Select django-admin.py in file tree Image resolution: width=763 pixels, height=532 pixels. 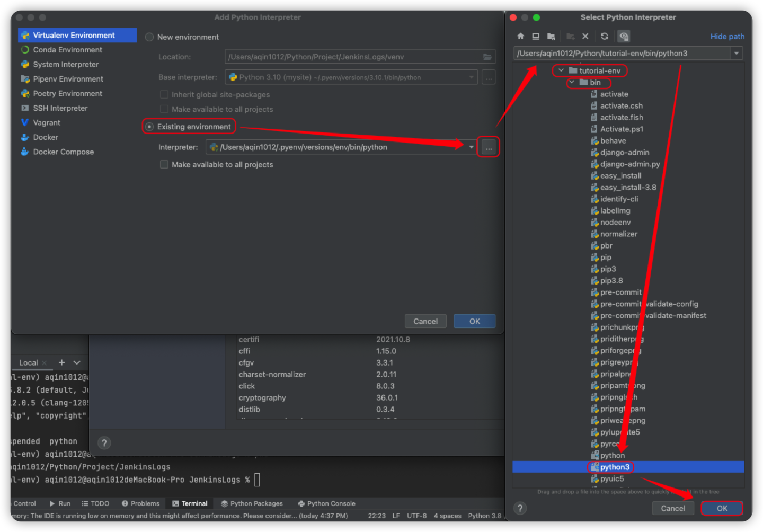(x=630, y=164)
